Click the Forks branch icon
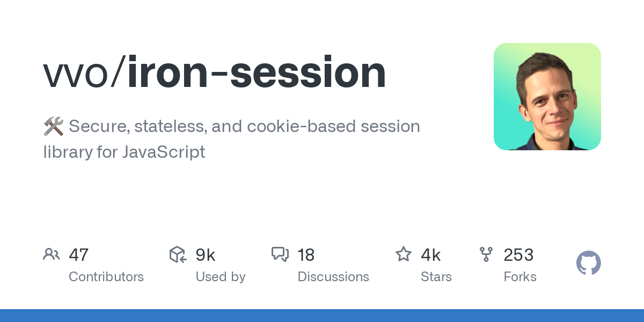The image size is (644, 322). [x=486, y=254]
